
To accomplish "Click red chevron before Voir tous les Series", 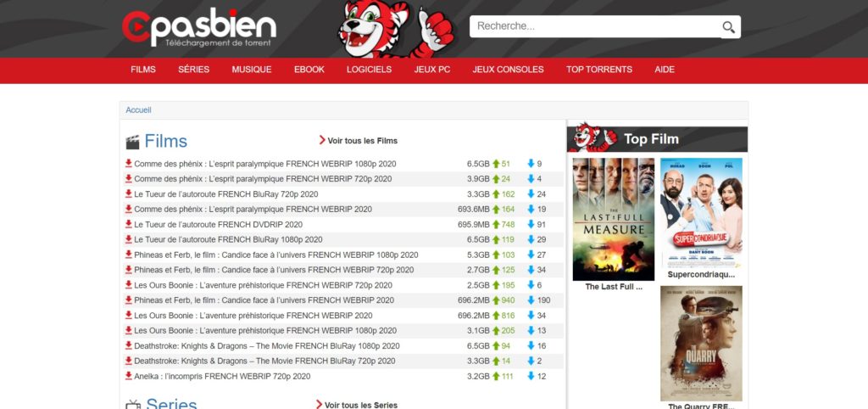I will click(320, 405).
